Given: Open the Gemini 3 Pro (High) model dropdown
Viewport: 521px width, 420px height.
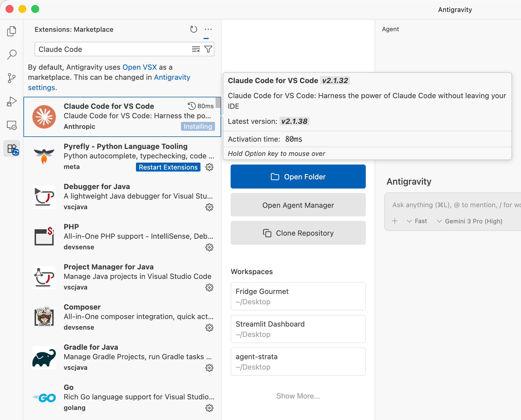Looking at the screenshot, I should (x=470, y=221).
